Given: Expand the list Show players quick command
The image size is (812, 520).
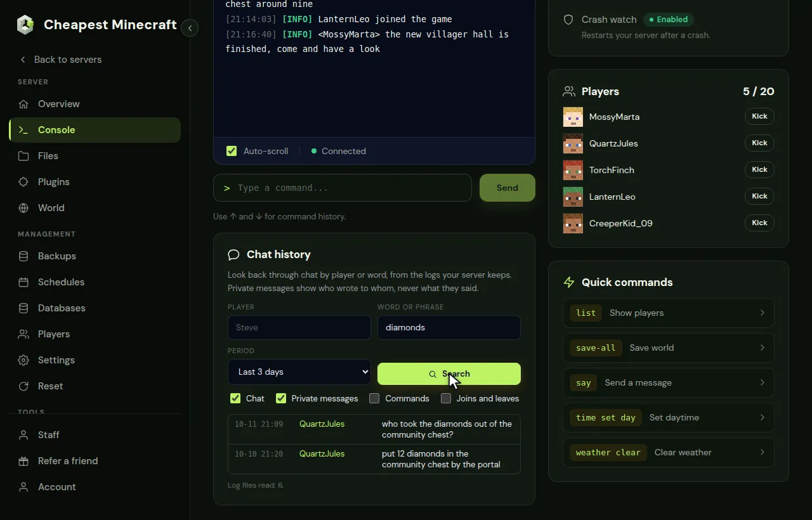Looking at the screenshot, I should click(669, 313).
